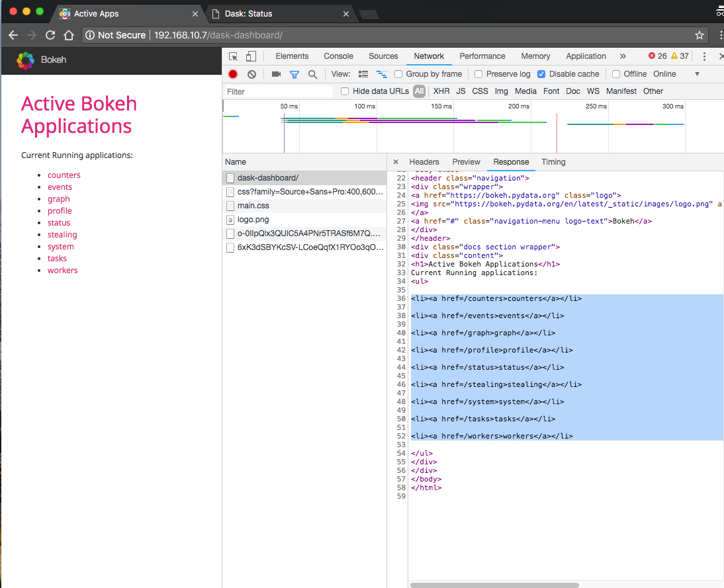
Task: Filter requests by XHR type
Action: tap(441, 91)
